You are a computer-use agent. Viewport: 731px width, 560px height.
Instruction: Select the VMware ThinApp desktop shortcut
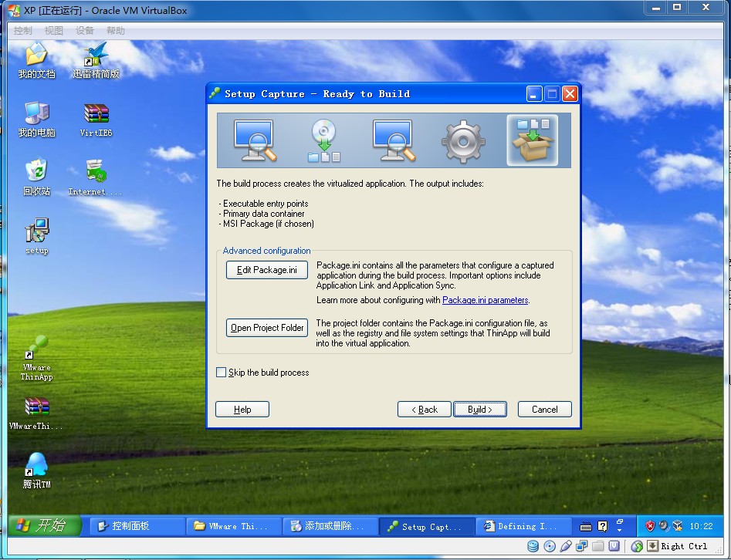(x=36, y=358)
